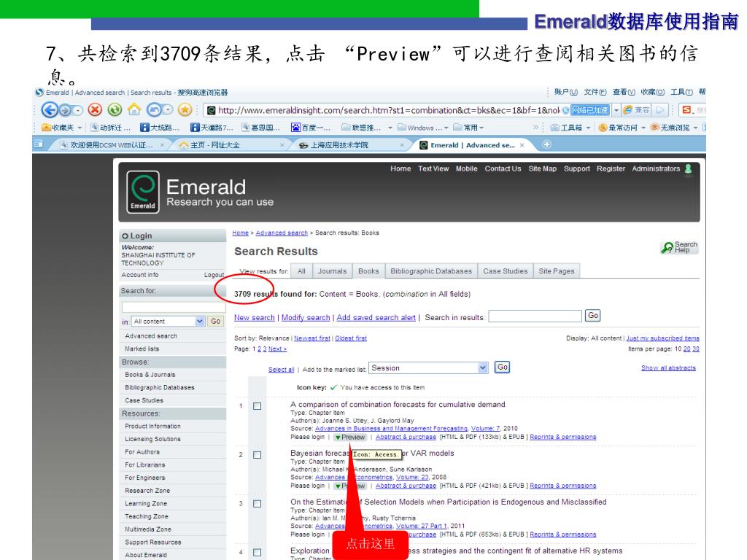The width and height of the screenshot is (747, 560).
Task: Open Research Zone in Resources sidebar
Action: point(147,491)
